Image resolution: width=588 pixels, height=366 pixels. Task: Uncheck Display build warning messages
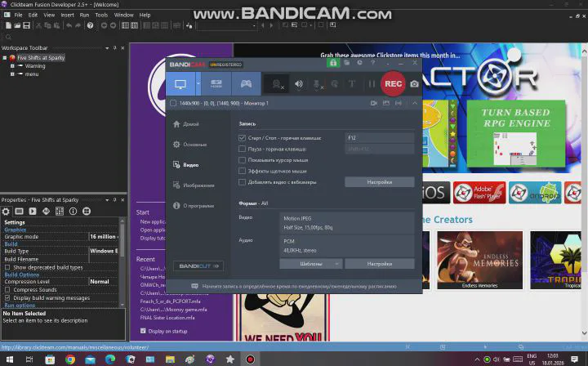[x=7, y=297]
